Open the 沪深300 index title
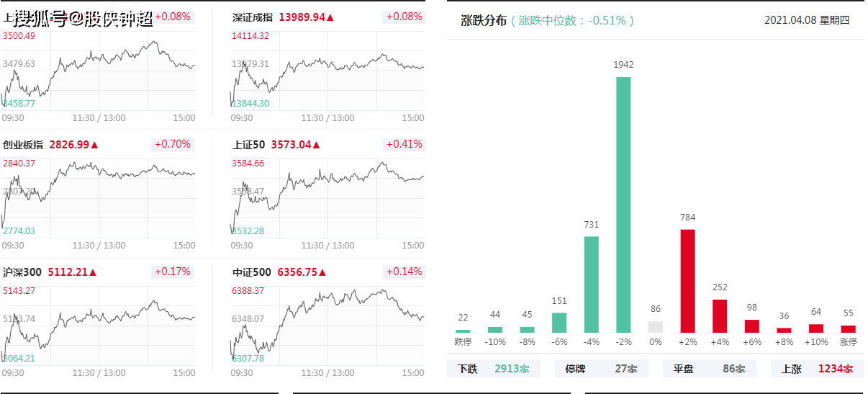The height and width of the screenshot is (394, 868). tap(22, 272)
